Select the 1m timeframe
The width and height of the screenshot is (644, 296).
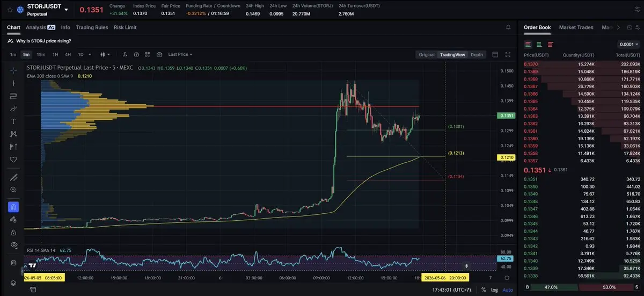pyautogui.click(x=13, y=54)
